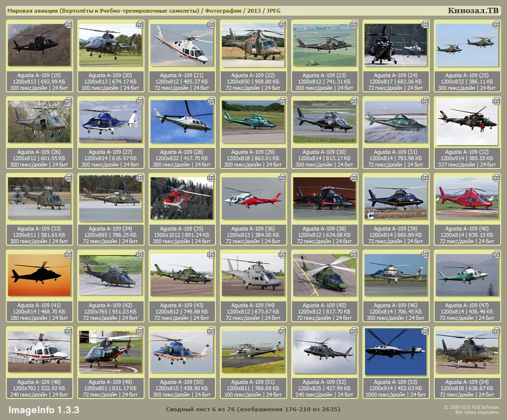Click the Кинозал.ТВ logo in header

[473, 10]
